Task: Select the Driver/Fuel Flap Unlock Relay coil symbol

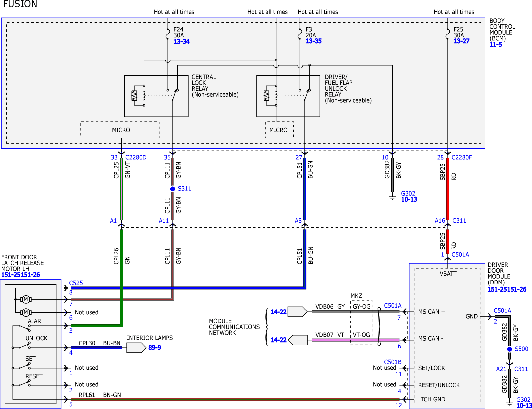Action: pyautogui.click(x=270, y=96)
